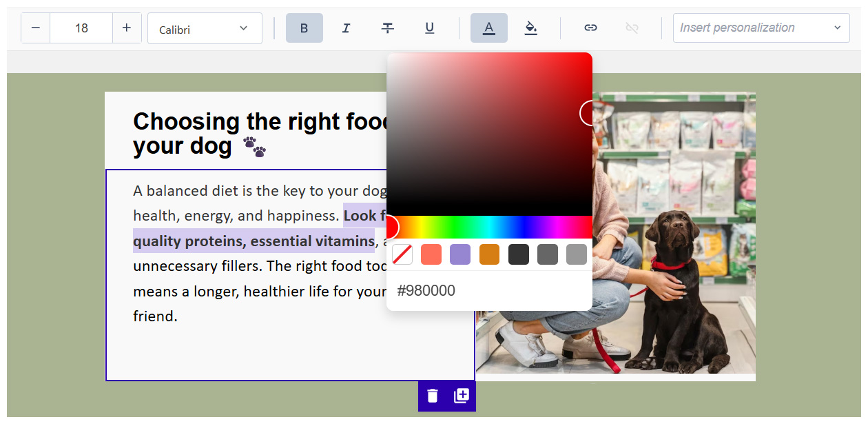Screen dimensions: 868x424
Task: Open the background fill color tool
Action: (530, 28)
